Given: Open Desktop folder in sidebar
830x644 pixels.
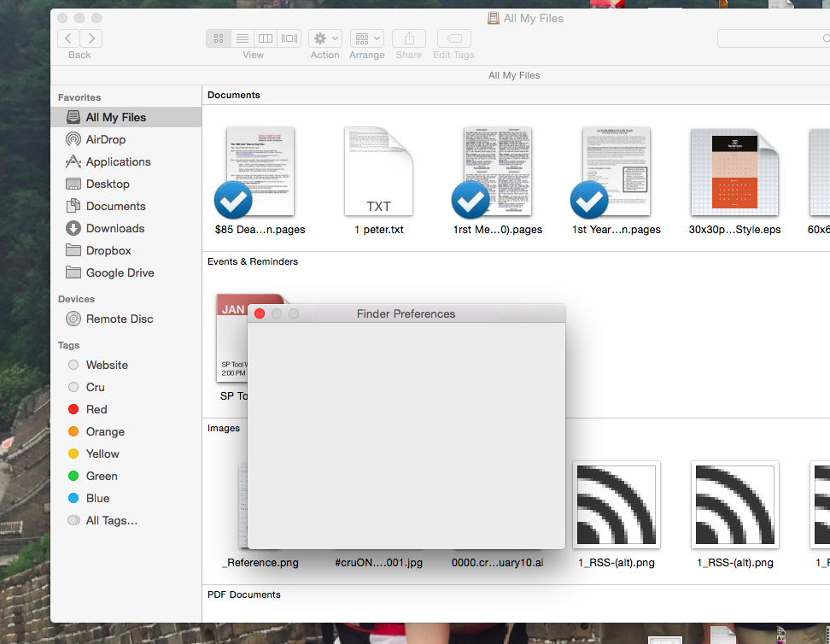Looking at the screenshot, I should [x=126, y=184].
